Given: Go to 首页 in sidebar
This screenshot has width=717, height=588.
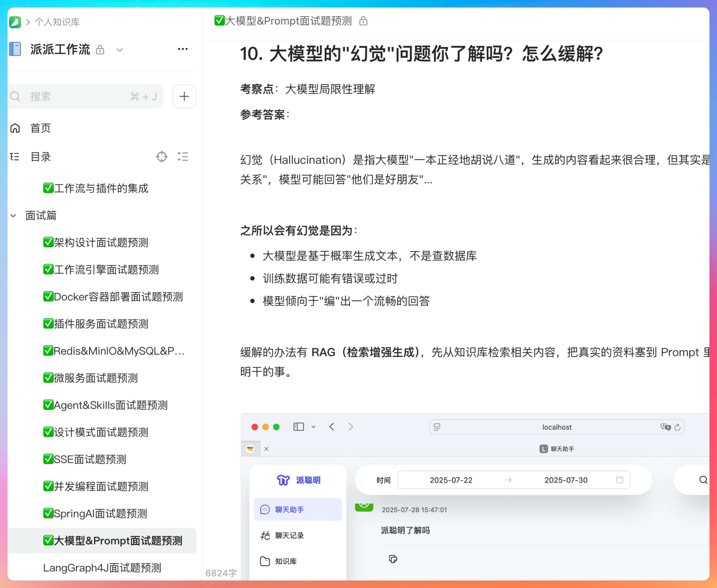Looking at the screenshot, I should click(40, 128).
